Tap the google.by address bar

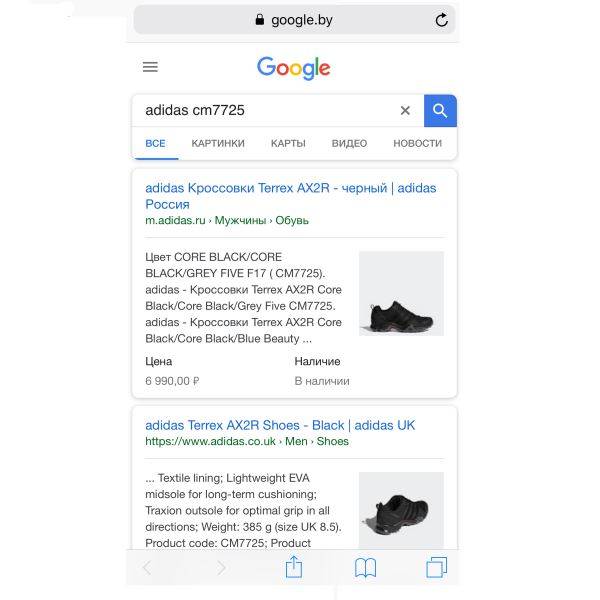tap(294, 20)
